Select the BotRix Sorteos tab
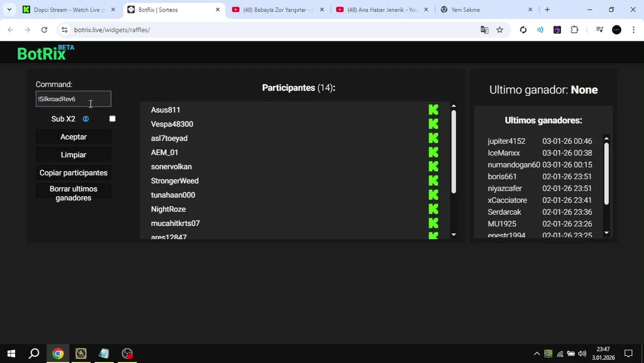Screen dimensions: 644x363 pyautogui.click(x=174, y=10)
